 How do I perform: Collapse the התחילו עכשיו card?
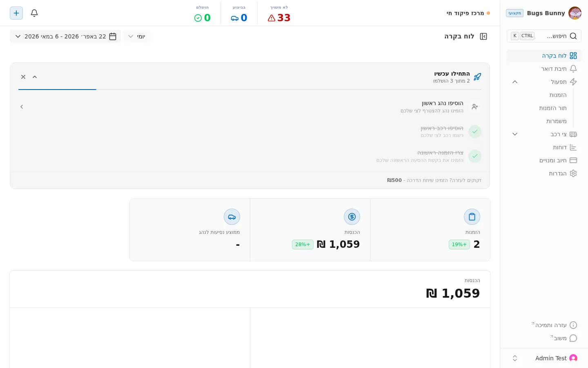(35, 77)
